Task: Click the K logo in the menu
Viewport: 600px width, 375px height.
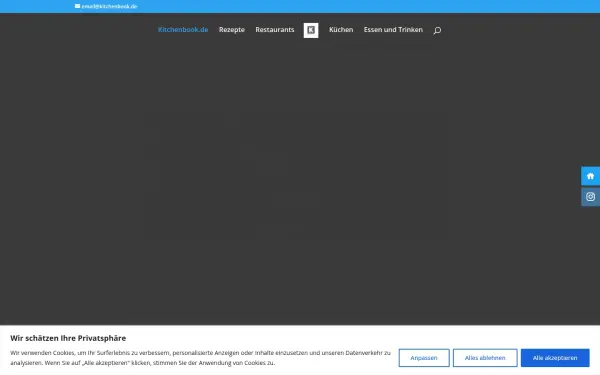Action: 311,30
